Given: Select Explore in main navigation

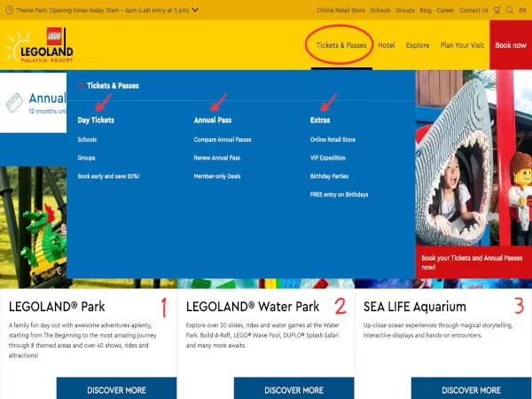Looking at the screenshot, I should (418, 45).
